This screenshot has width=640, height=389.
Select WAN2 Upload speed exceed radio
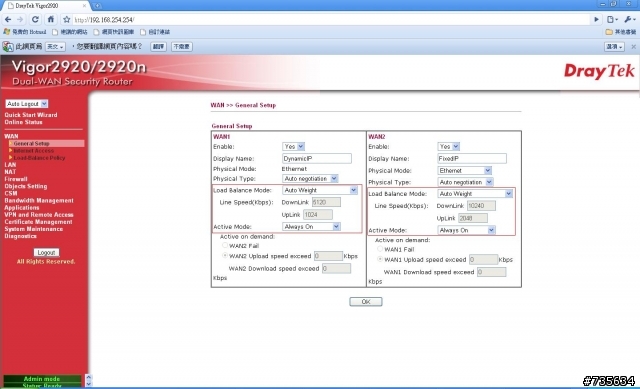(x=224, y=256)
